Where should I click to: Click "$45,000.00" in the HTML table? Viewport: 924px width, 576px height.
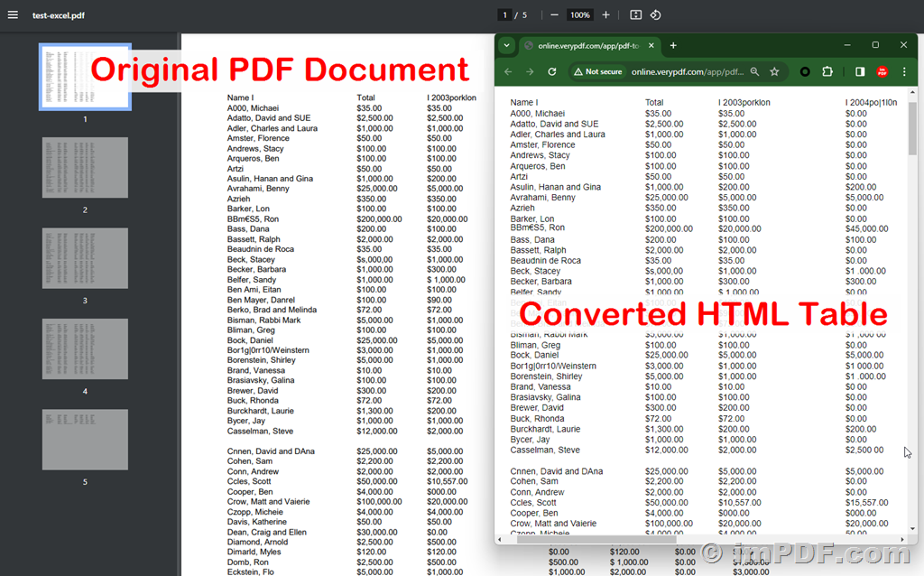pyautogui.click(x=866, y=228)
